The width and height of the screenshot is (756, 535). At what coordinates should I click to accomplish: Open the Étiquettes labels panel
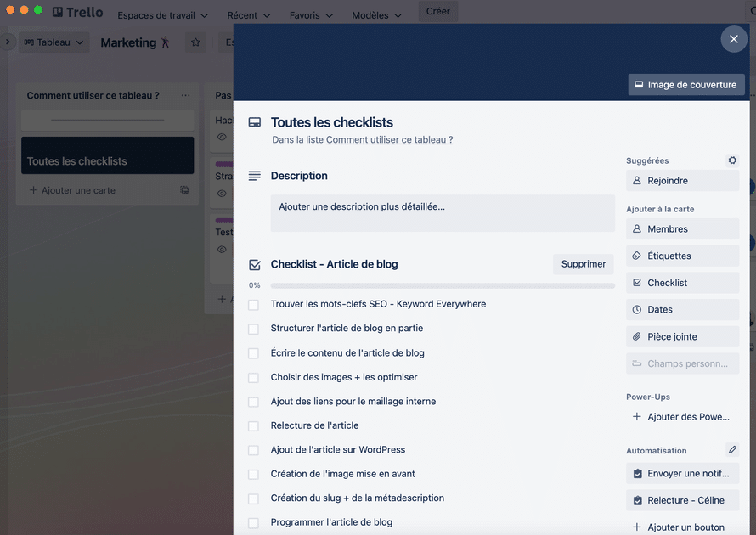point(682,256)
